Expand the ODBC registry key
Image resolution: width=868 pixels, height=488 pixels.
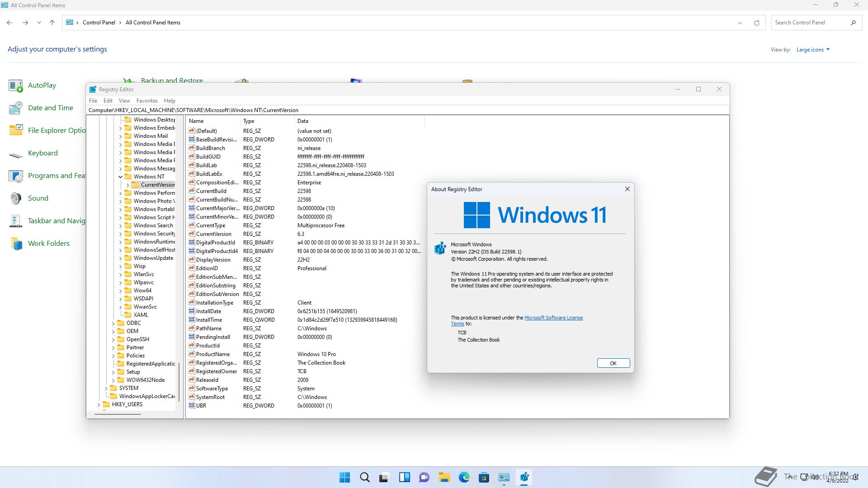point(113,323)
